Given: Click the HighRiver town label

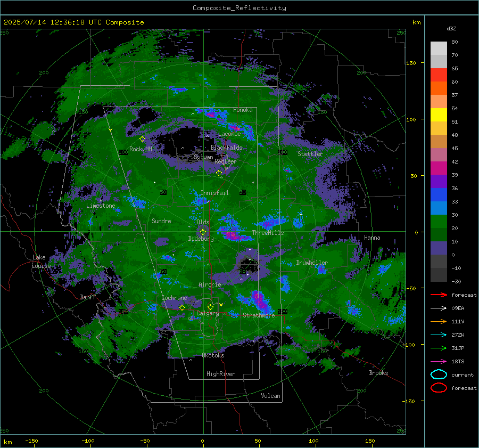Looking at the screenshot, I should coord(221,374).
